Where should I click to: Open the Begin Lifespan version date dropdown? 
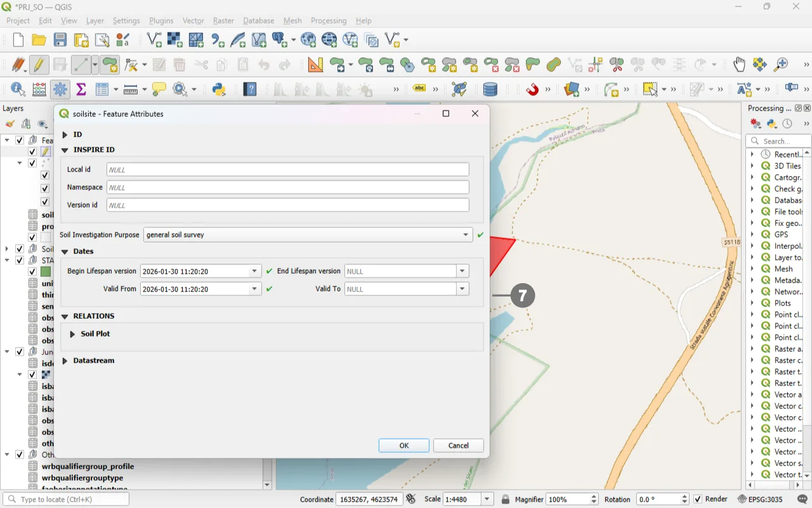[x=254, y=271]
